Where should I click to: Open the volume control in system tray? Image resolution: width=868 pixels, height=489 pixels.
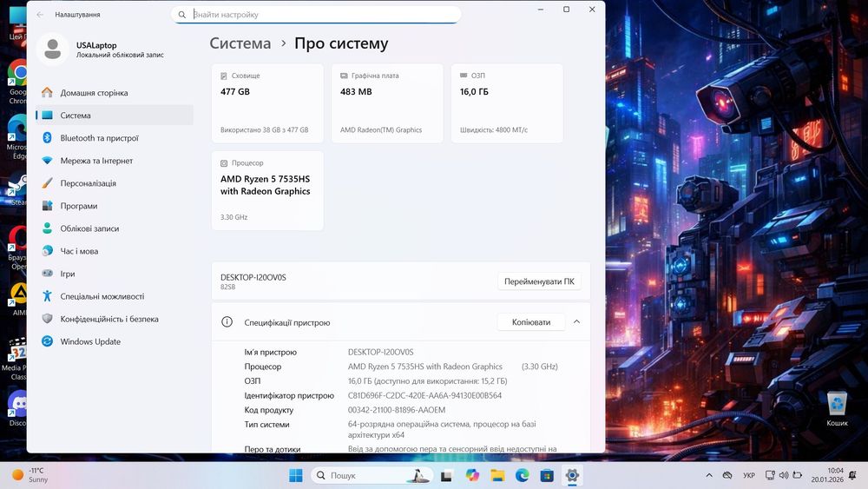coord(784,475)
